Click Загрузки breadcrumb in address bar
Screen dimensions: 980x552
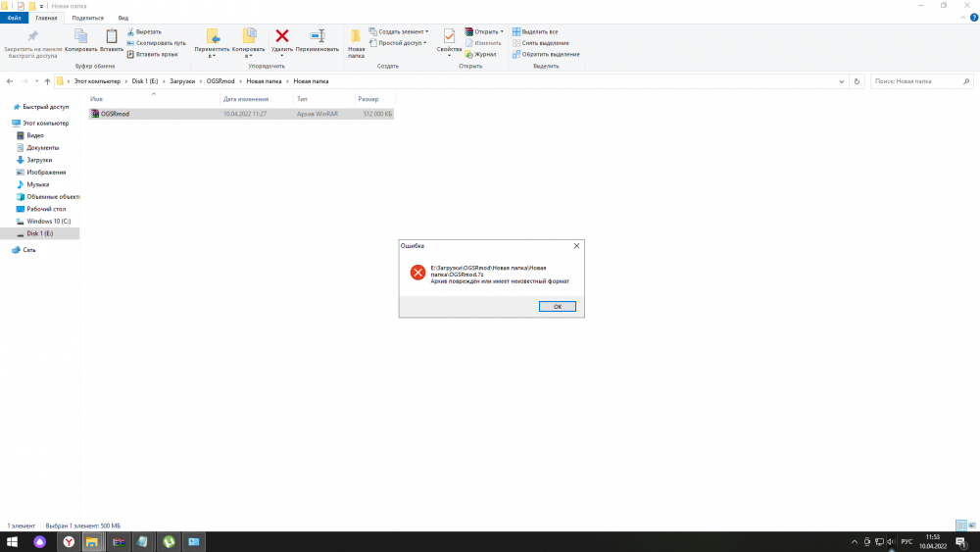point(182,81)
